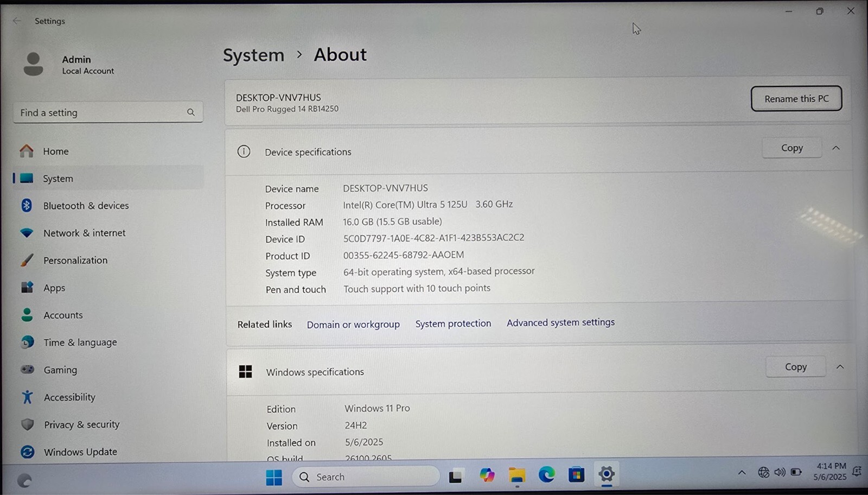Click the Accounts person icon in sidebar
This screenshot has width=868, height=495.
(27, 315)
